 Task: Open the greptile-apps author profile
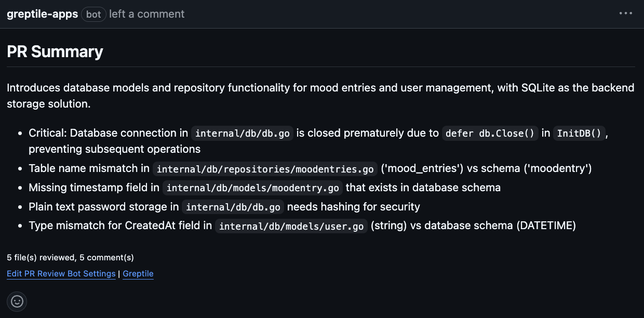pos(43,14)
